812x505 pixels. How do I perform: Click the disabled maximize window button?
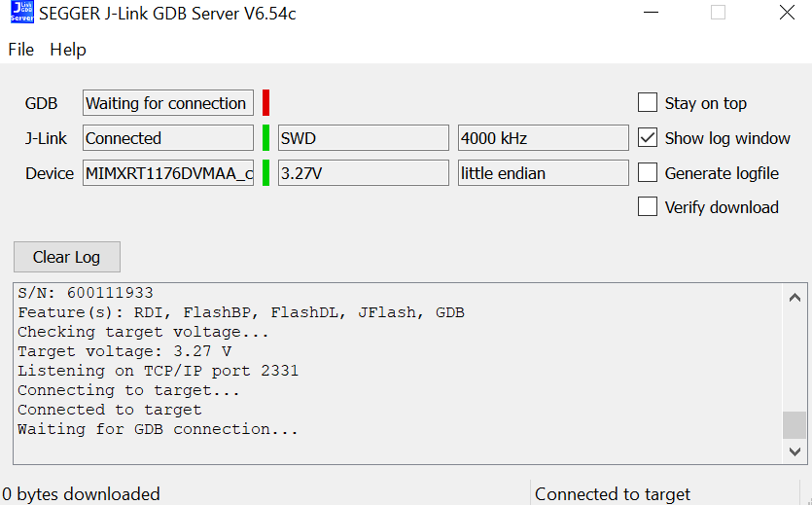pos(719,13)
